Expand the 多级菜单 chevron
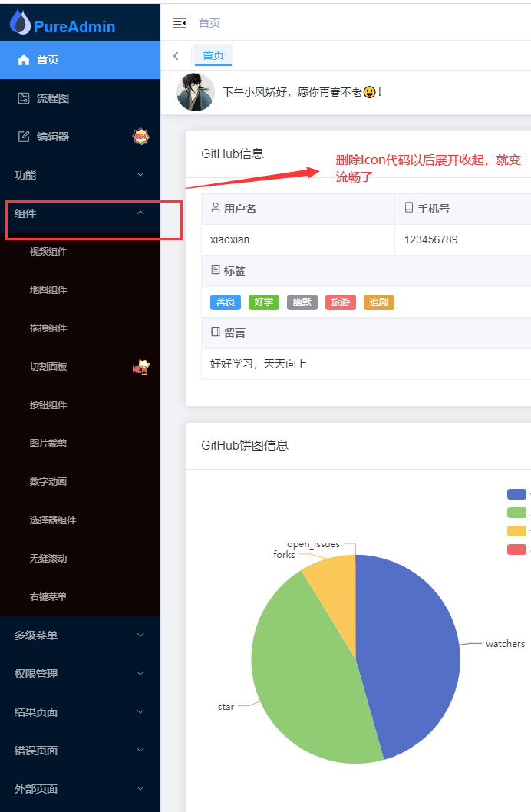531x812 pixels. 140,635
